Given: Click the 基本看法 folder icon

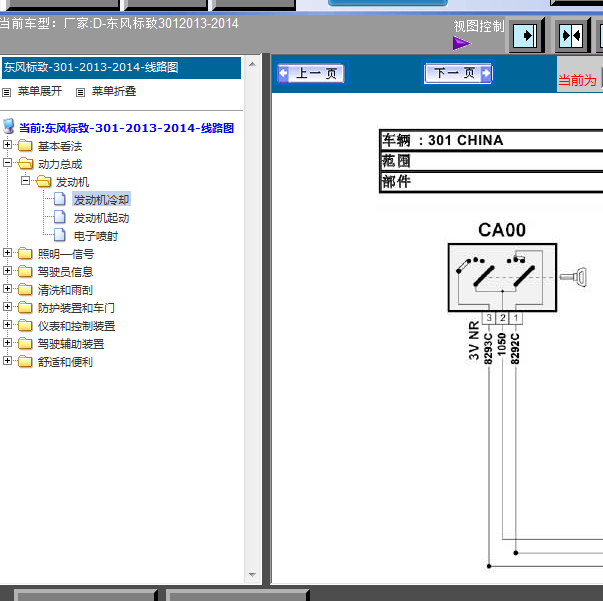Looking at the screenshot, I should [25, 145].
